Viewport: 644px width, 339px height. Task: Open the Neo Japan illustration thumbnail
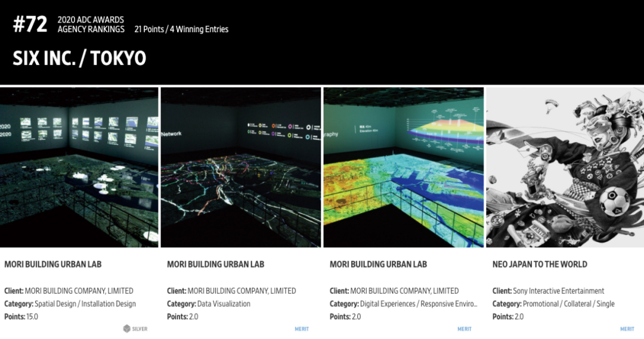(x=565, y=167)
